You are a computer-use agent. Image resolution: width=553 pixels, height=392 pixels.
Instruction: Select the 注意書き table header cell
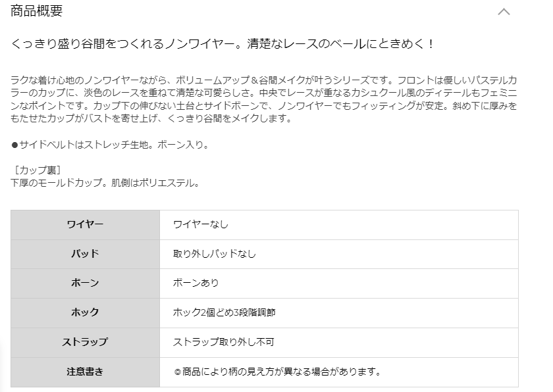click(86, 372)
